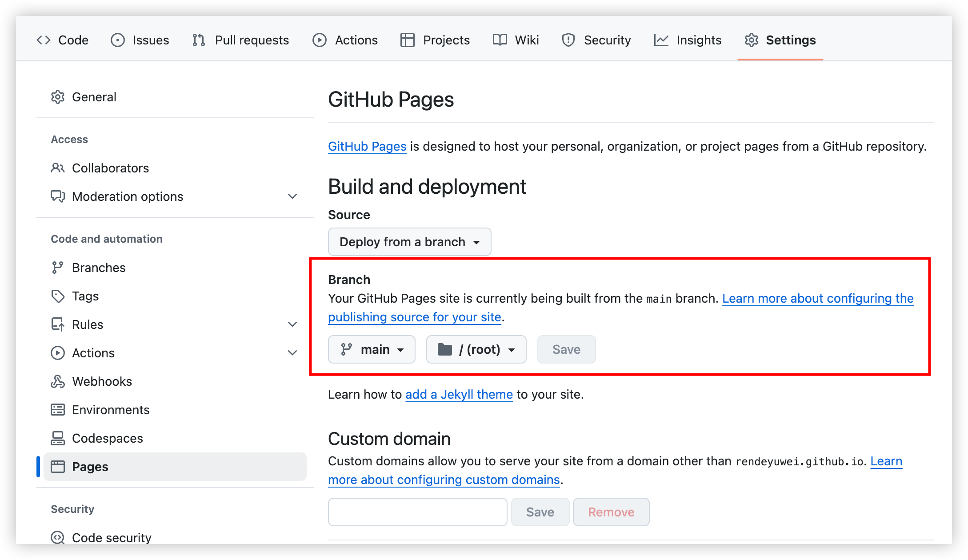Click the custom domain input field
968x560 pixels.
418,512
